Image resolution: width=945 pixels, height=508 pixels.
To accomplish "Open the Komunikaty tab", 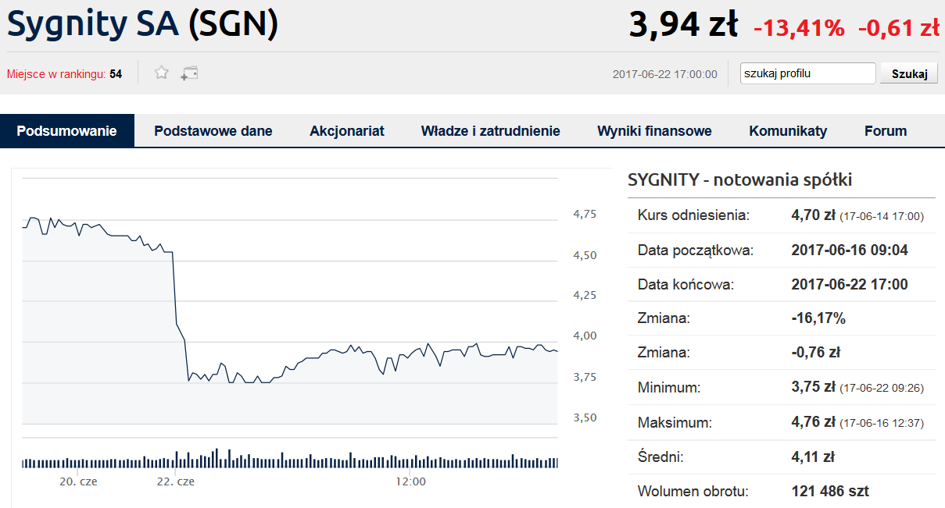I will pyautogui.click(x=788, y=131).
